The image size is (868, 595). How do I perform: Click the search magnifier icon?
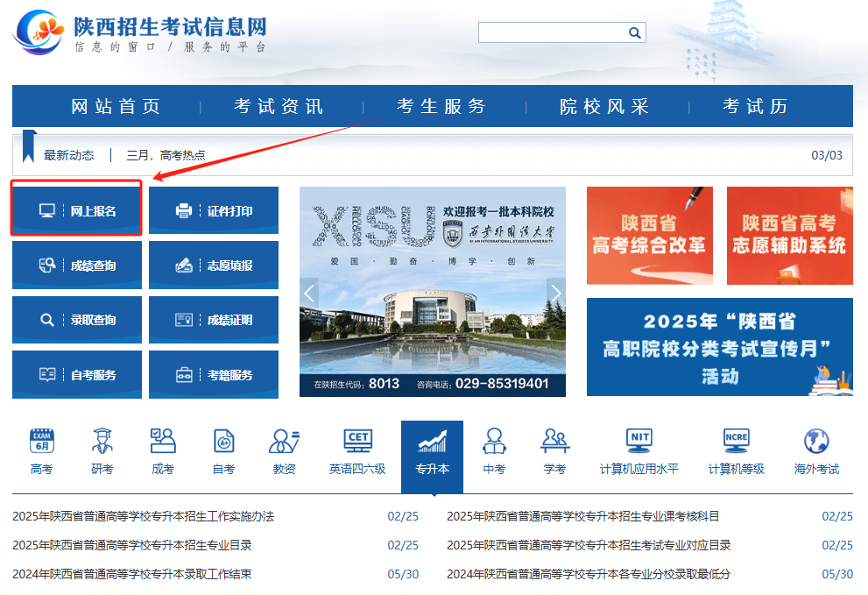coord(634,32)
